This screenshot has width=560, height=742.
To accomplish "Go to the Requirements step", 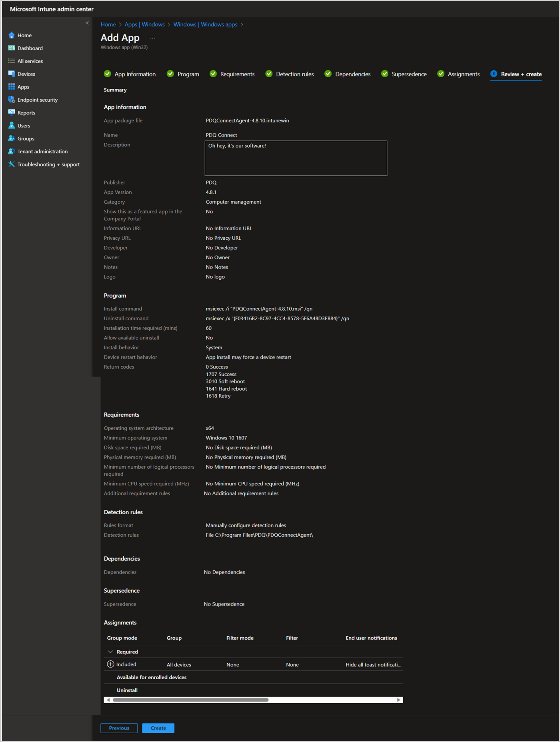I will click(237, 74).
